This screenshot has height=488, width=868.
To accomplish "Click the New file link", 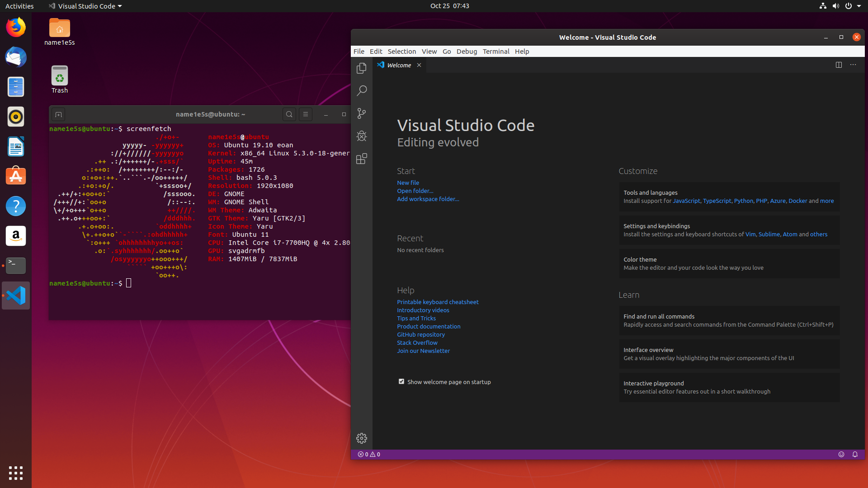I will pos(408,183).
